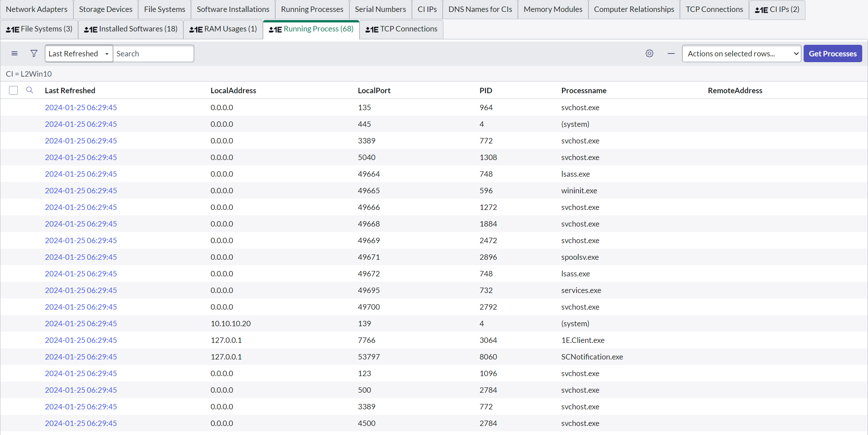Click the collapse dash icon beside gear

click(x=671, y=53)
